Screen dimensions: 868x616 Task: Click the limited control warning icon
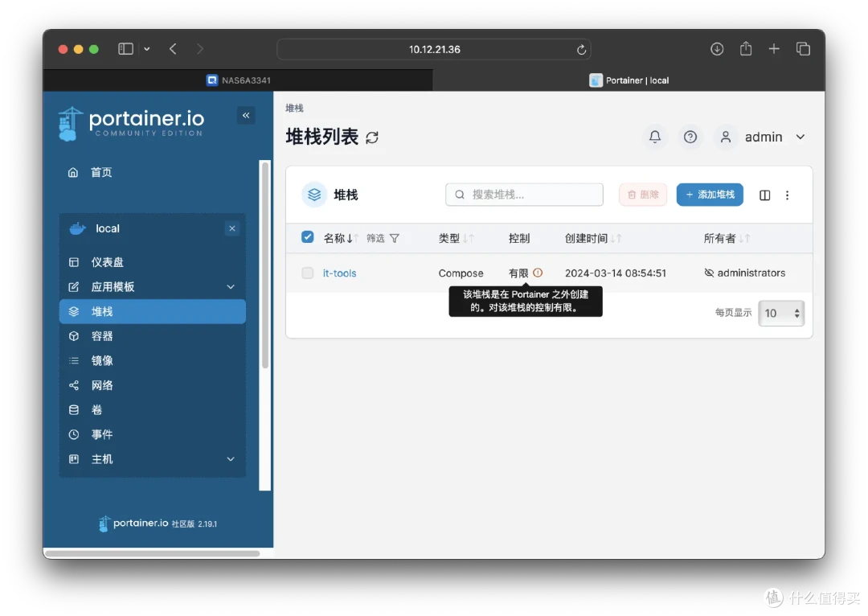pyautogui.click(x=538, y=273)
